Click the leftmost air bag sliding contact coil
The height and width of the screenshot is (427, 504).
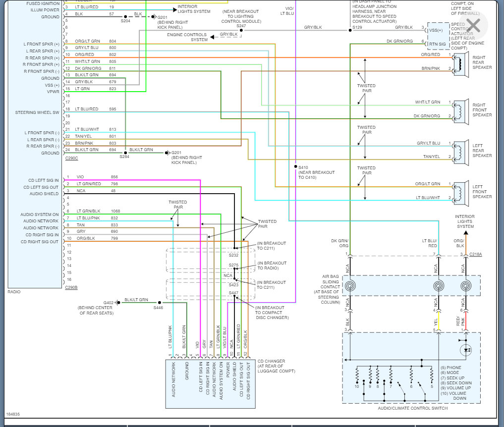350,285
